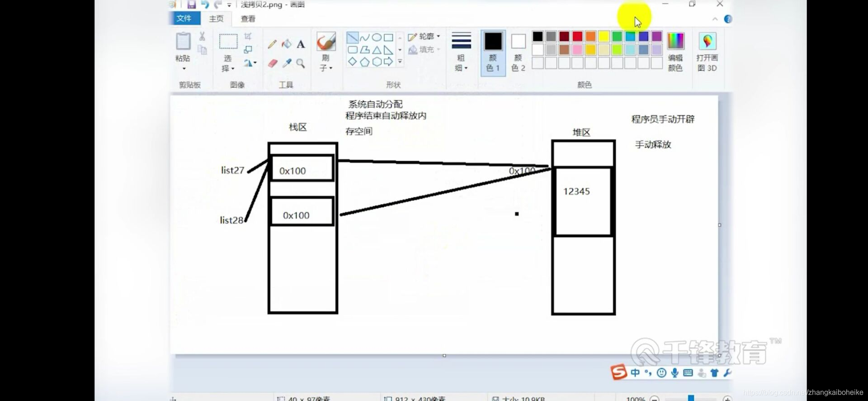Open the 轮廓 outline dropdown
Viewport: 868px width, 401px height.
424,36
